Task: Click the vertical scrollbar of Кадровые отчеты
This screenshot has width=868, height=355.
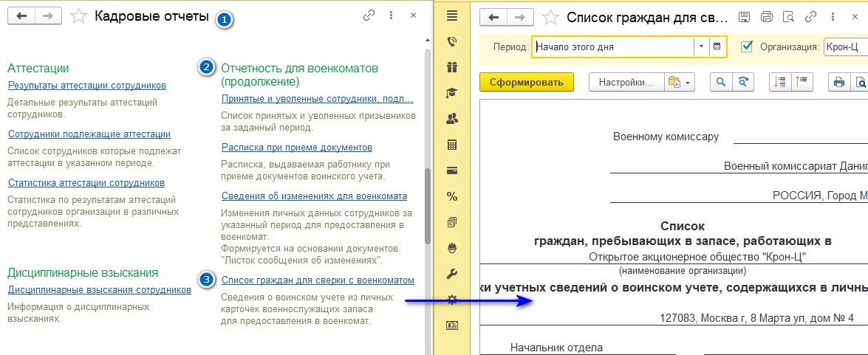Action: pyautogui.click(x=428, y=206)
